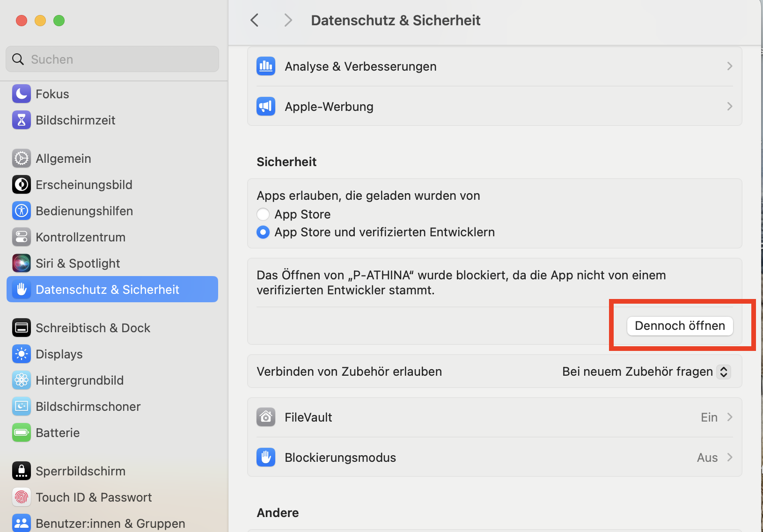Click the Dennoch öffnen button
This screenshot has height=532, width=763.
(680, 326)
